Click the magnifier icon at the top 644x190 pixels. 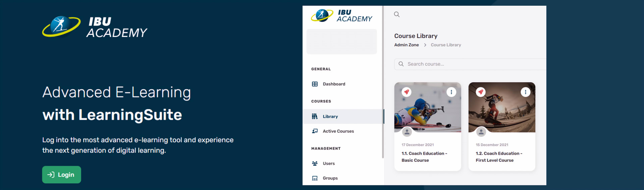pyautogui.click(x=397, y=14)
